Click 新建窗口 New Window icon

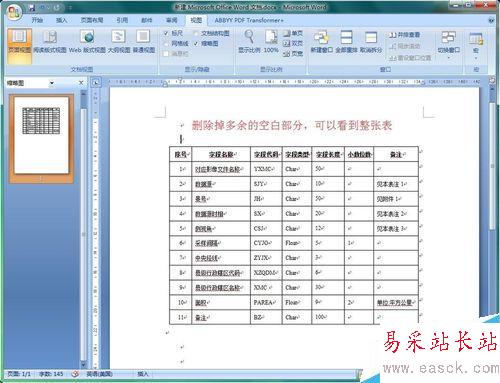click(x=321, y=42)
